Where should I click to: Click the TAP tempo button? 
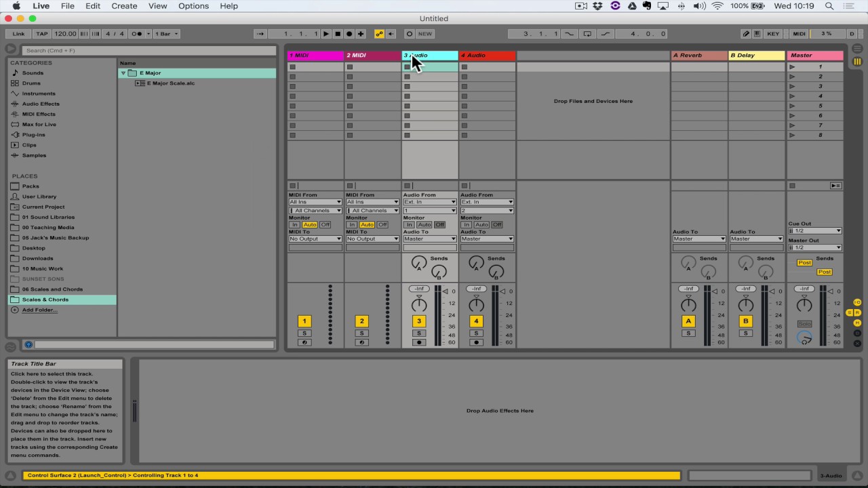(x=42, y=34)
